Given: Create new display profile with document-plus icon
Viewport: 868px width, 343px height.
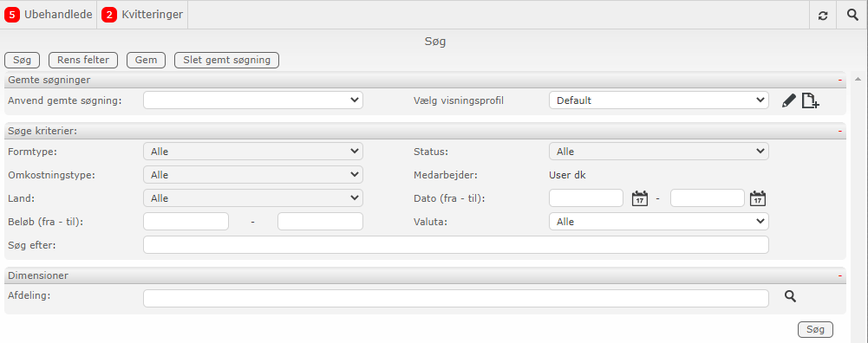Looking at the screenshot, I should click(811, 100).
